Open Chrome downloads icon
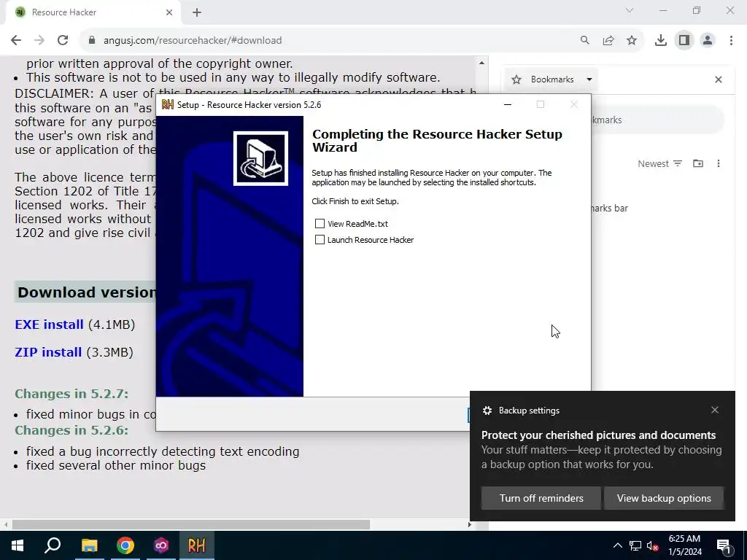 (661, 41)
